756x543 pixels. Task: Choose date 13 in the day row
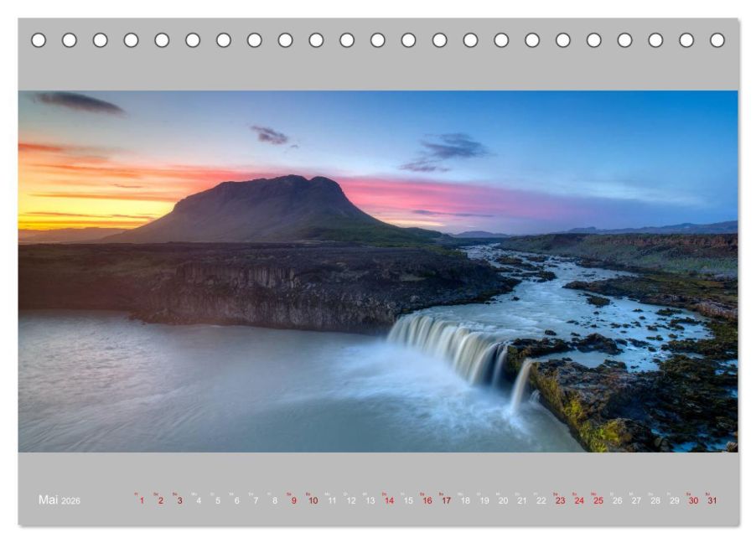tap(370, 500)
